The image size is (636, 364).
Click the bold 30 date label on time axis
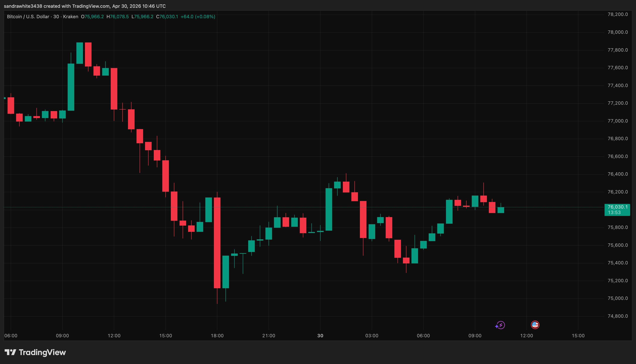coord(320,336)
